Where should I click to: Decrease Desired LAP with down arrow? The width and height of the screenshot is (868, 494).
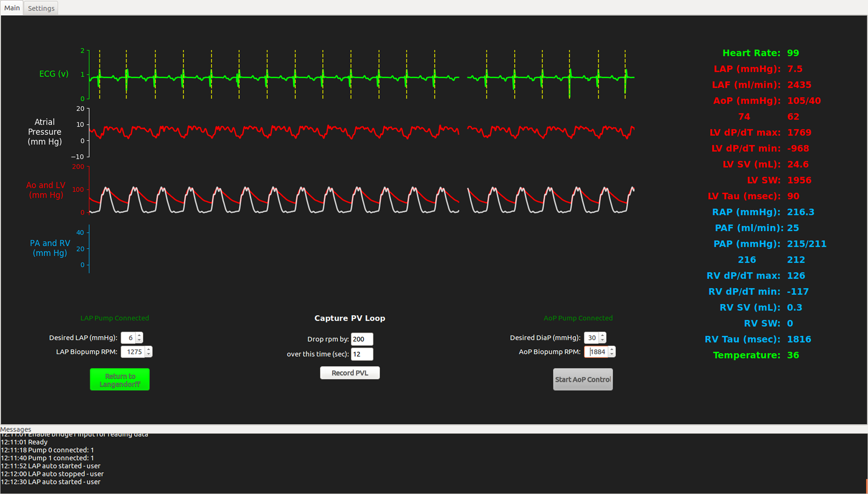[139, 340]
